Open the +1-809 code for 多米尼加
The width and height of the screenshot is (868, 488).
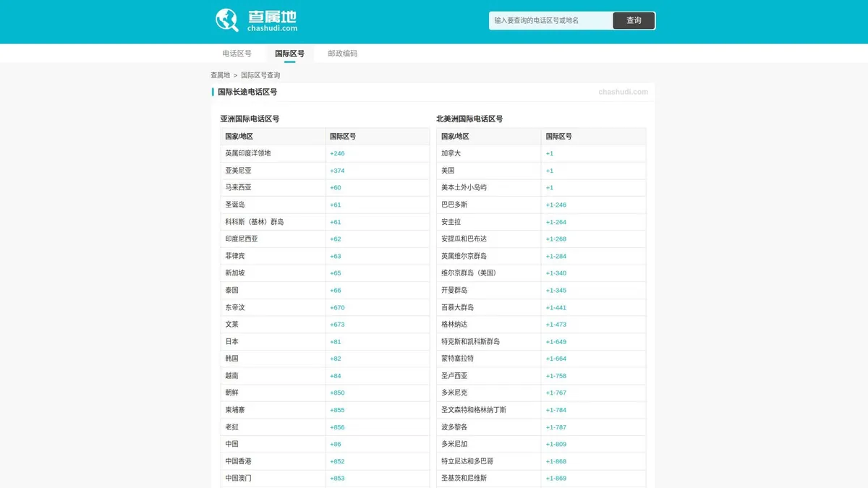[x=556, y=444]
